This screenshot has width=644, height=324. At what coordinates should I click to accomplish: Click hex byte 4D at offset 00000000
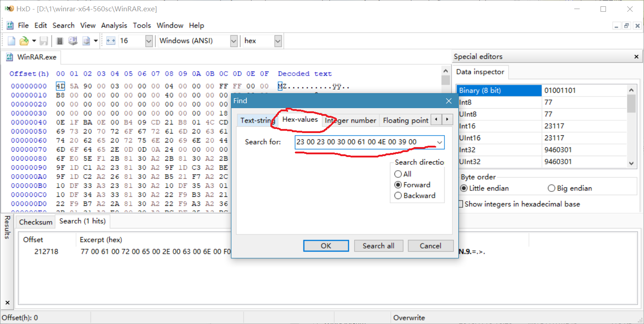pos(61,86)
